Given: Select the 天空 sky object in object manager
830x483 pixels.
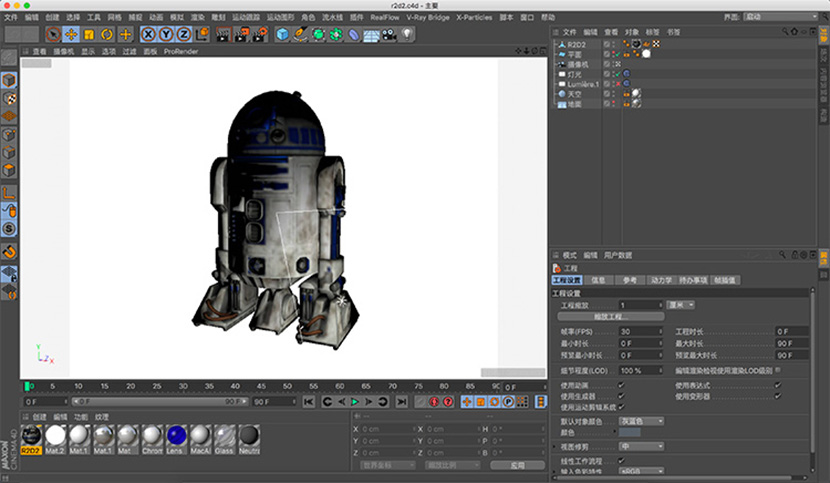Looking at the screenshot, I should (x=574, y=94).
